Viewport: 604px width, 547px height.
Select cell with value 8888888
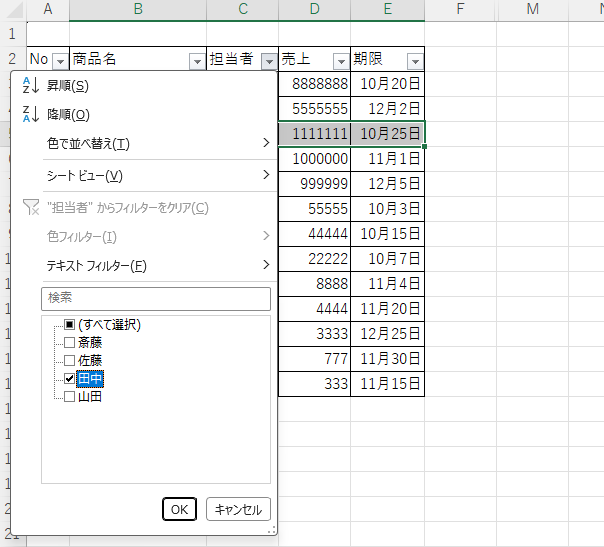pos(314,84)
